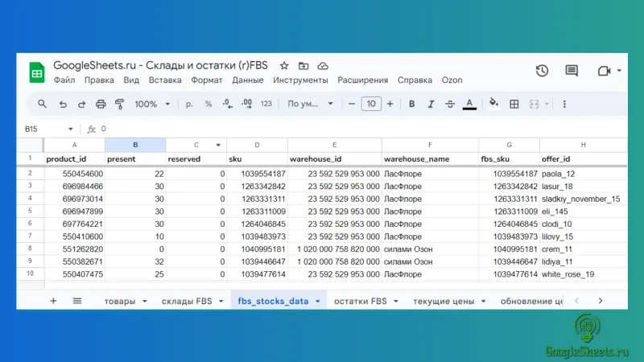644x362 pixels.
Task: Open the 100% zoom dropdown
Action: point(152,104)
